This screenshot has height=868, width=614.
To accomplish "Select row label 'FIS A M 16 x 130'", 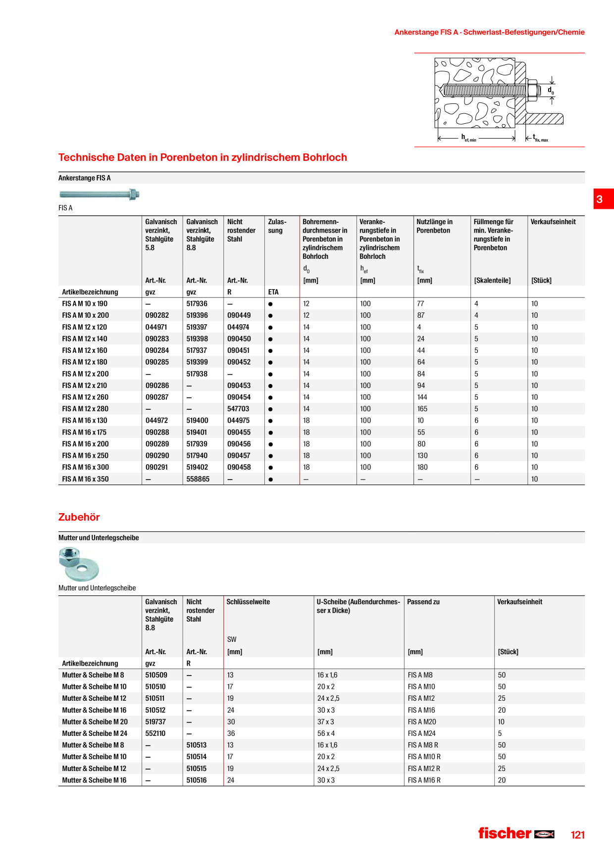I will pyautogui.click(x=84, y=421).
